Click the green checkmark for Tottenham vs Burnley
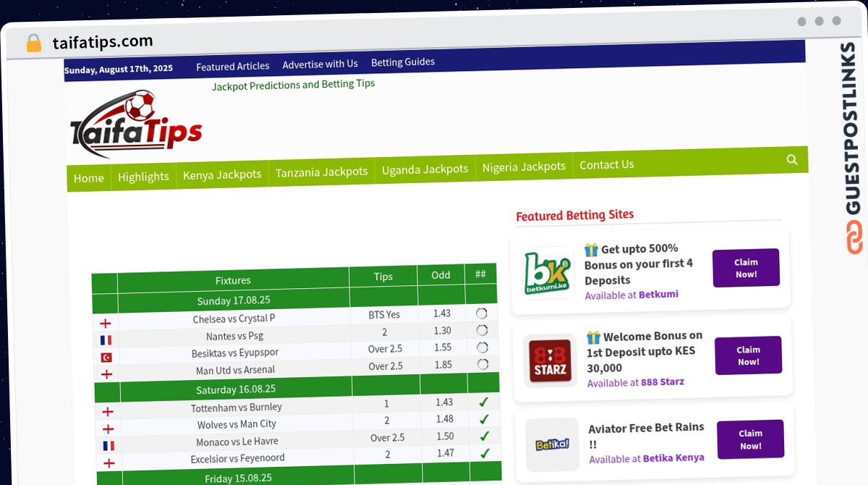The width and height of the screenshot is (868, 485). pos(484,402)
